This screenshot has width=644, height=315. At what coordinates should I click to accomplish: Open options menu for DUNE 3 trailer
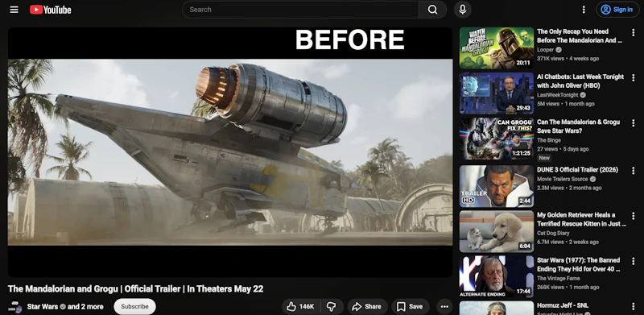[633, 170]
